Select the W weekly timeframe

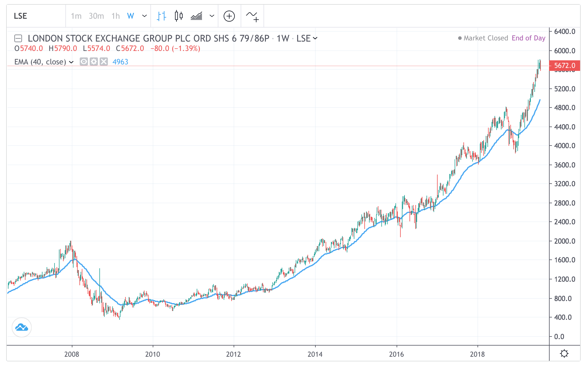click(130, 16)
